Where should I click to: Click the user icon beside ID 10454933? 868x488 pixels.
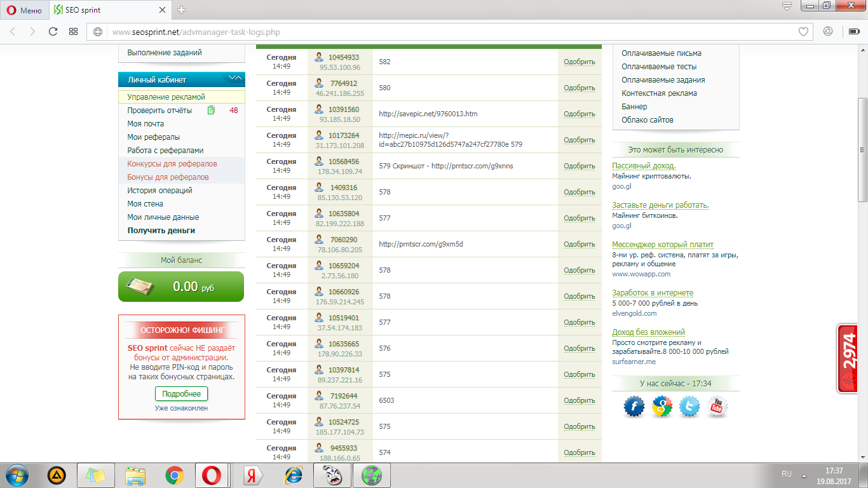coord(319,57)
